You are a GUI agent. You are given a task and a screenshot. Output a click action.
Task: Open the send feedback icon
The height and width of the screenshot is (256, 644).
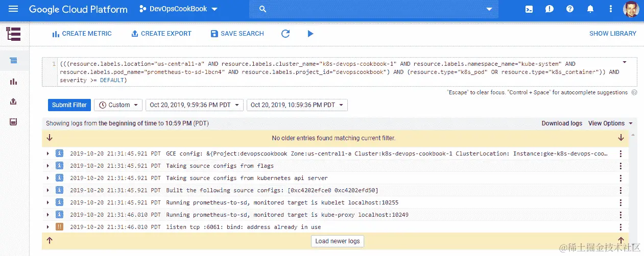coord(550,9)
